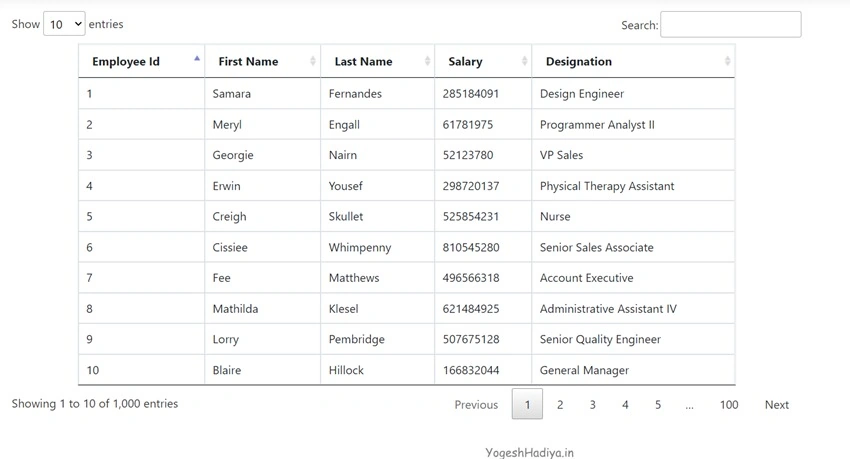Jump to page 4
The width and height of the screenshot is (850, 459).
(625, 404)
